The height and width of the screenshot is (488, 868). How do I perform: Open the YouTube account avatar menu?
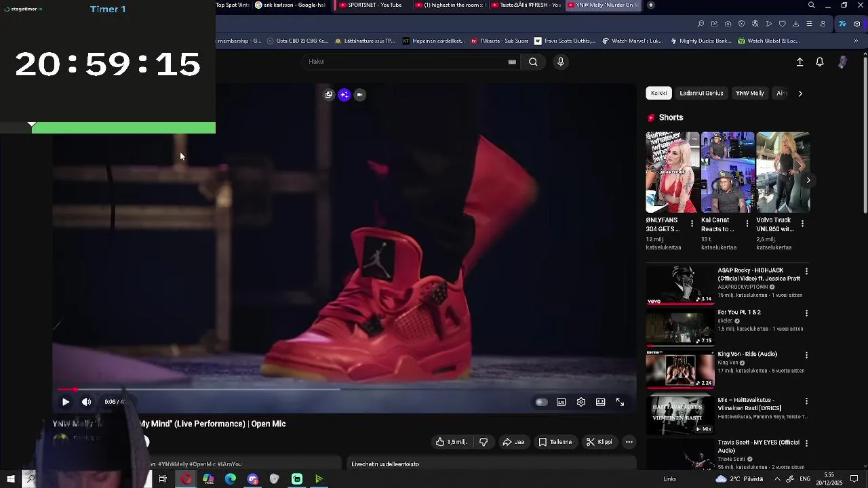pyautogui.click(x=842, y=62)
